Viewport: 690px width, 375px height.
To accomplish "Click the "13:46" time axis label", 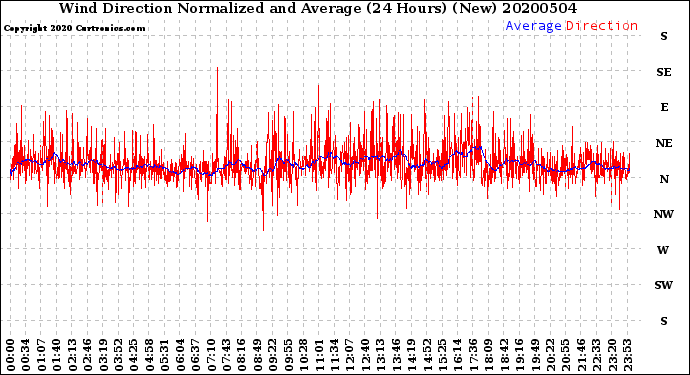I will point(396,355).
